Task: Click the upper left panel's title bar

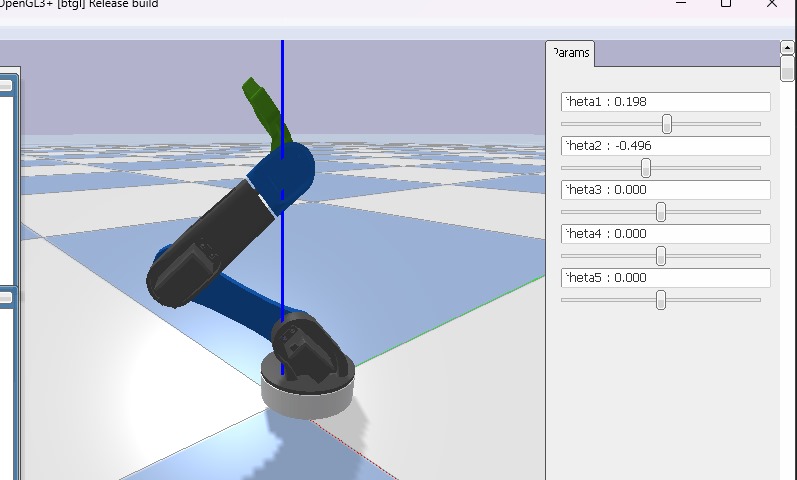Action: pyautogui.click(x=6, y=86)
